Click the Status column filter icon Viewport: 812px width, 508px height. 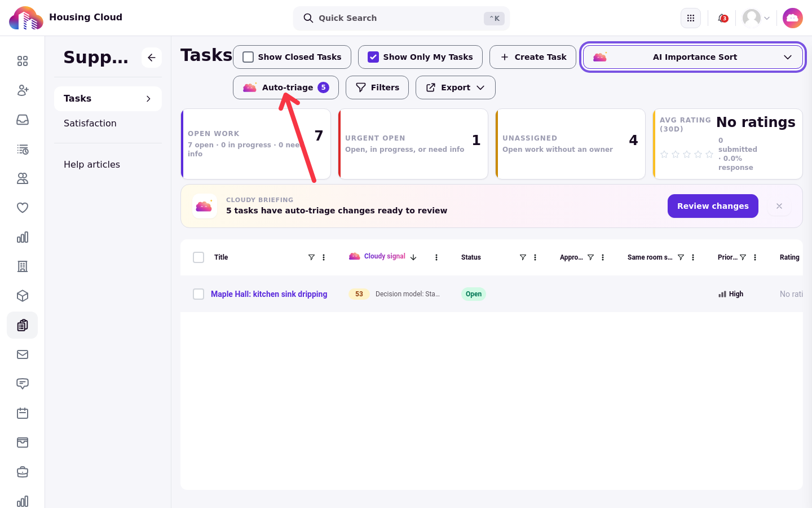point(523,257)
